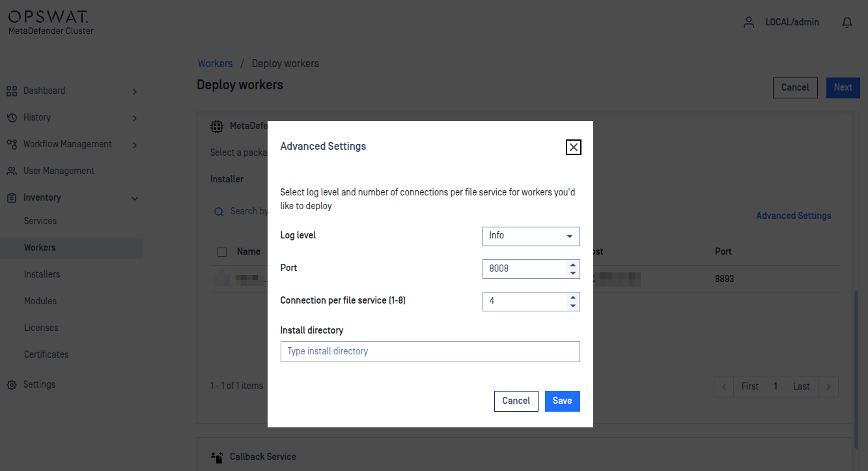868x471 pixels.
Task: Increase the Port value with up arrow
Action: click(573, 264)
